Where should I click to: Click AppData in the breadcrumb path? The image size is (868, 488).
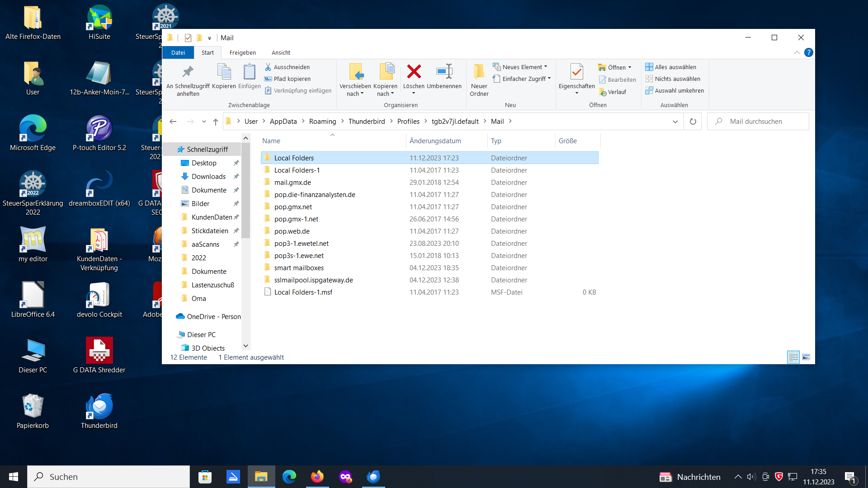click(283, 122)
